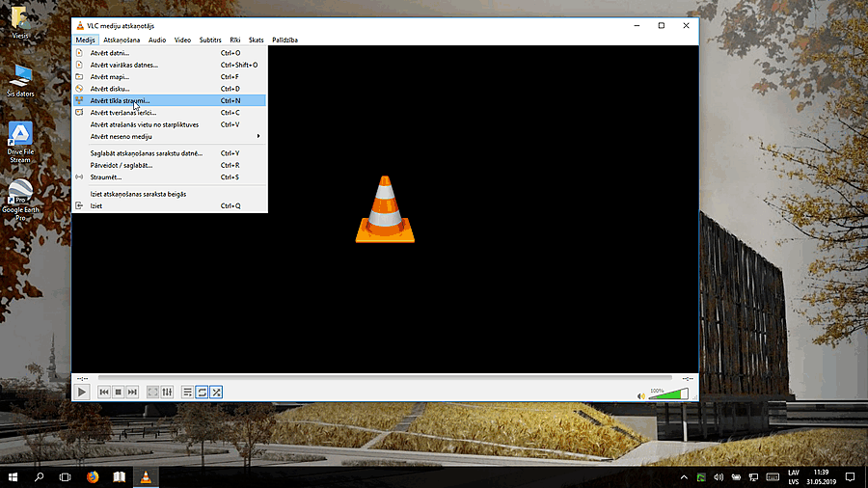Click the elapsed time label in VLC
The height and width of the screenshot is (488, 868).
click(82, 378)
